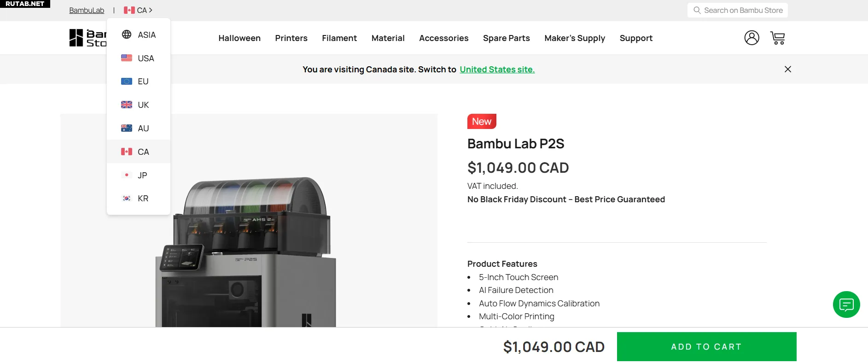Image resolution: width=868 pixels, height=363 pixels.
Task: Open the Filament navigation menu
Action: tap(339, 38)
